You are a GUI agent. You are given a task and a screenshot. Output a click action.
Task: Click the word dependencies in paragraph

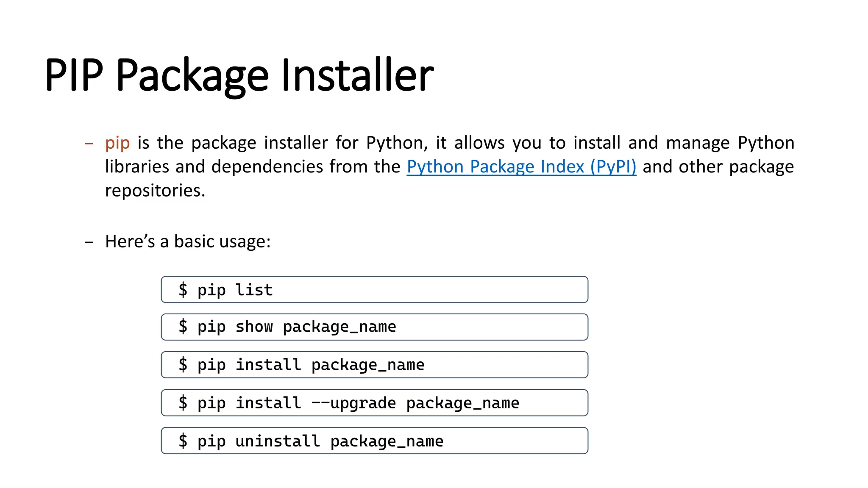click(267, 167)
